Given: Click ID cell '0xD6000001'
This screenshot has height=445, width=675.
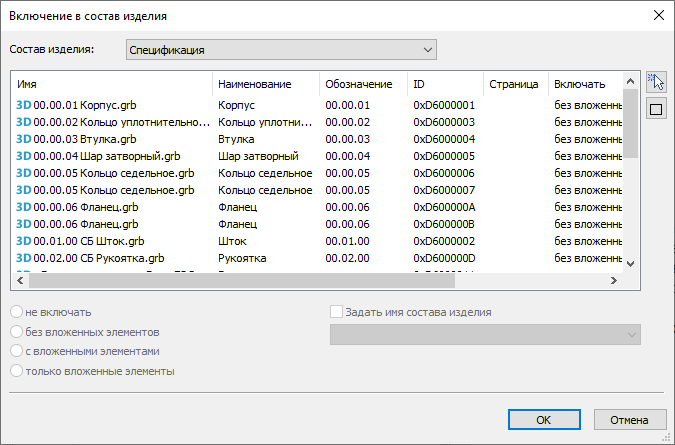Looking at the screenshot, I should pyautogui.click(x=444, y=105).
